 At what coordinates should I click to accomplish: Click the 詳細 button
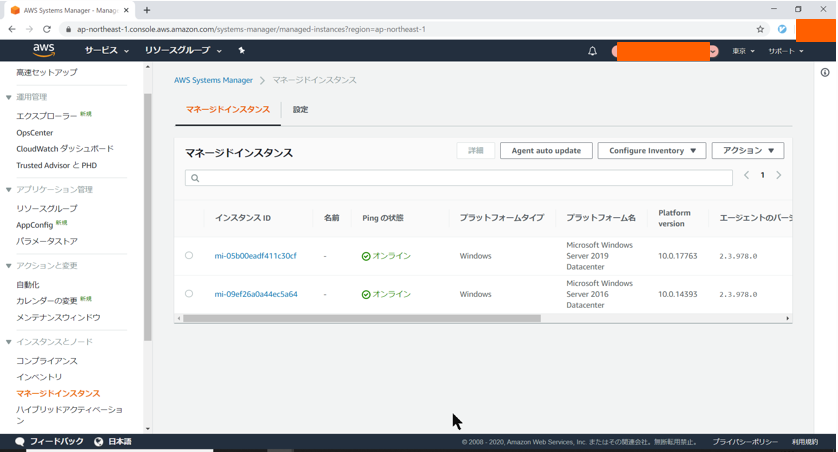point(476,151)
